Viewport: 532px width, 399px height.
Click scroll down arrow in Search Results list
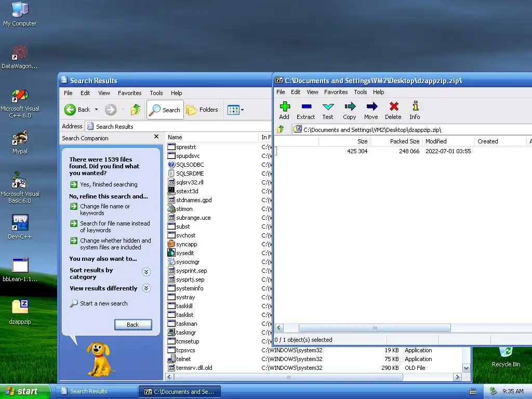click(x=466, y=368)
